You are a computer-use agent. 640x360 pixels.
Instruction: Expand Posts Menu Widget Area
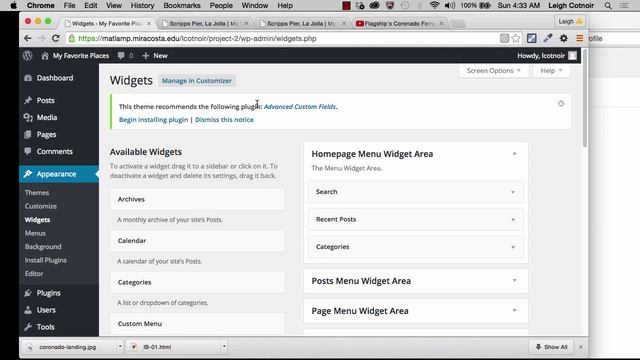514,280
